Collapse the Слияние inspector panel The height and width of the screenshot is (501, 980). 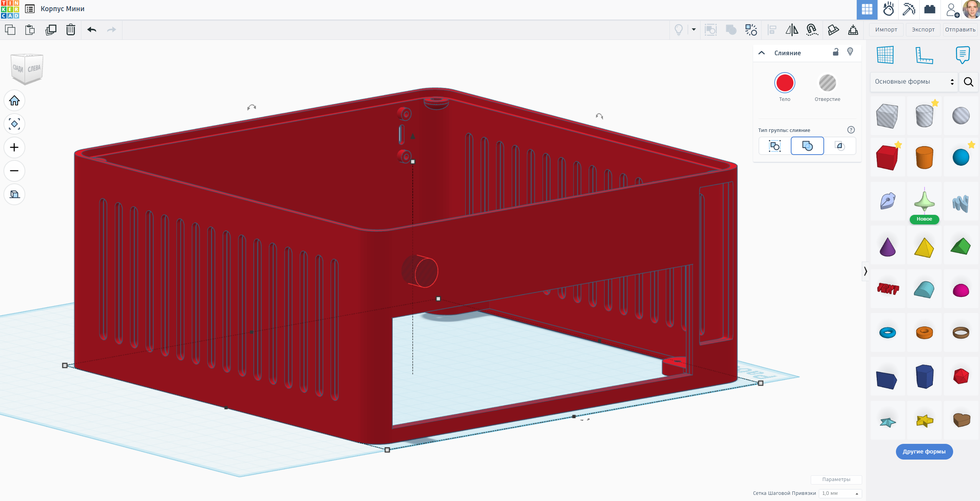(762, 53)
